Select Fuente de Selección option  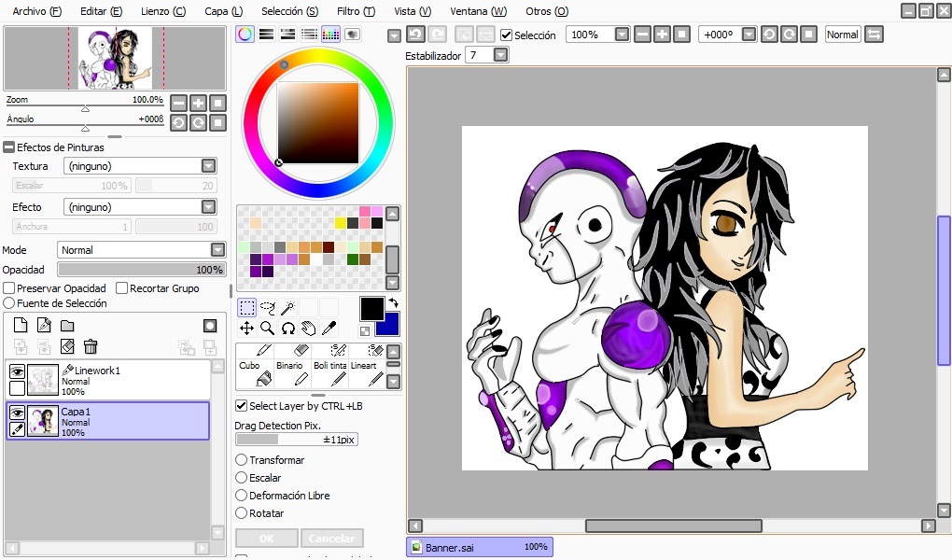tap(9, 303)
